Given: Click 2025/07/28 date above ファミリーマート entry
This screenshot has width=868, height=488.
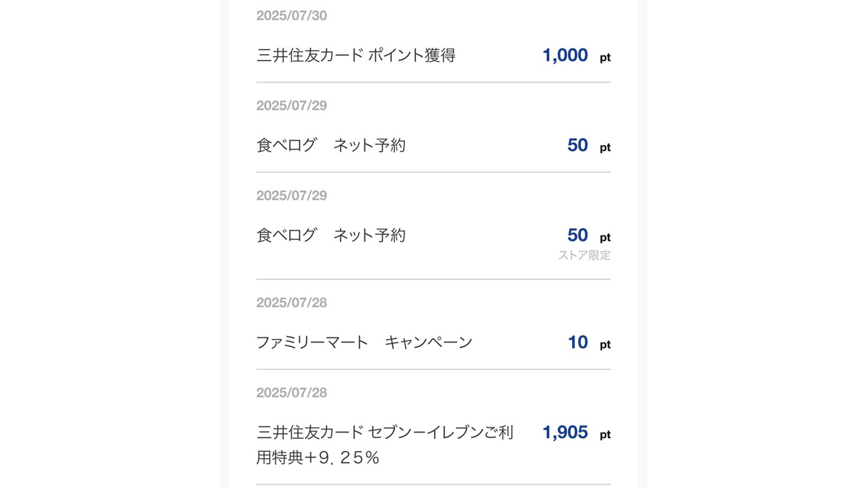Looking at the screenshot, I should (x=292, y=303).
